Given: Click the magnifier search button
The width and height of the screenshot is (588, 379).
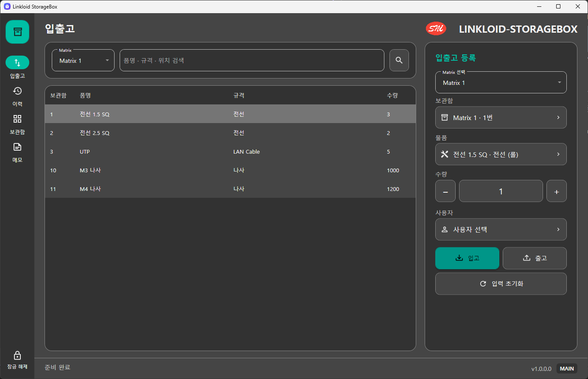Looking at the screenshot, I should click(399, 60).
